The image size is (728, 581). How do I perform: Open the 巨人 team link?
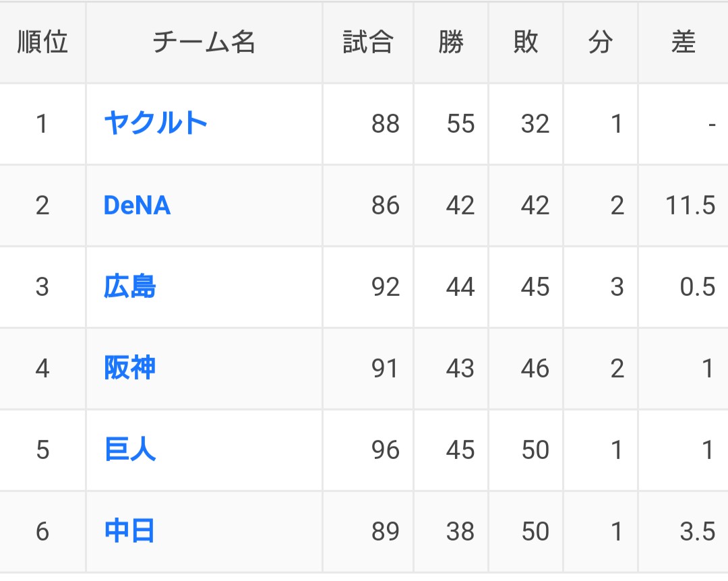[x=129, y=450]
